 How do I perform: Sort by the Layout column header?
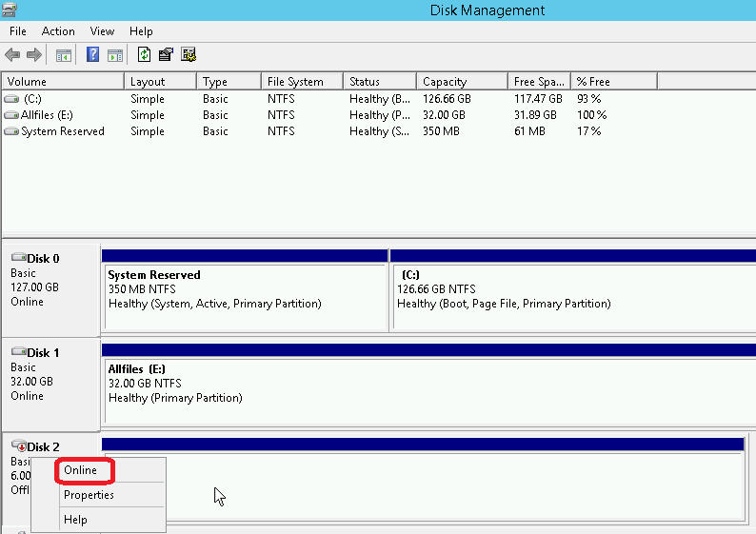pyautogui.click(x=161, y=82)
